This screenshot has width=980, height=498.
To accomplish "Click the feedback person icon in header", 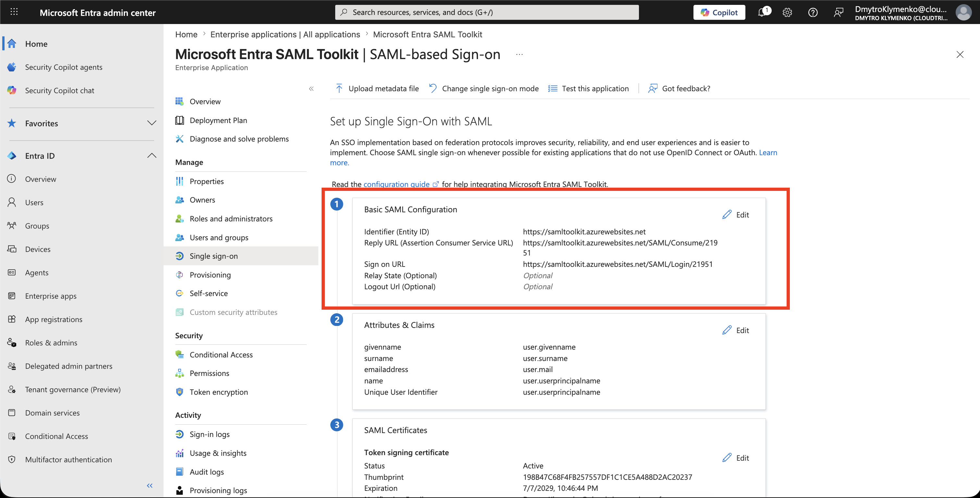I will point(838,12).
